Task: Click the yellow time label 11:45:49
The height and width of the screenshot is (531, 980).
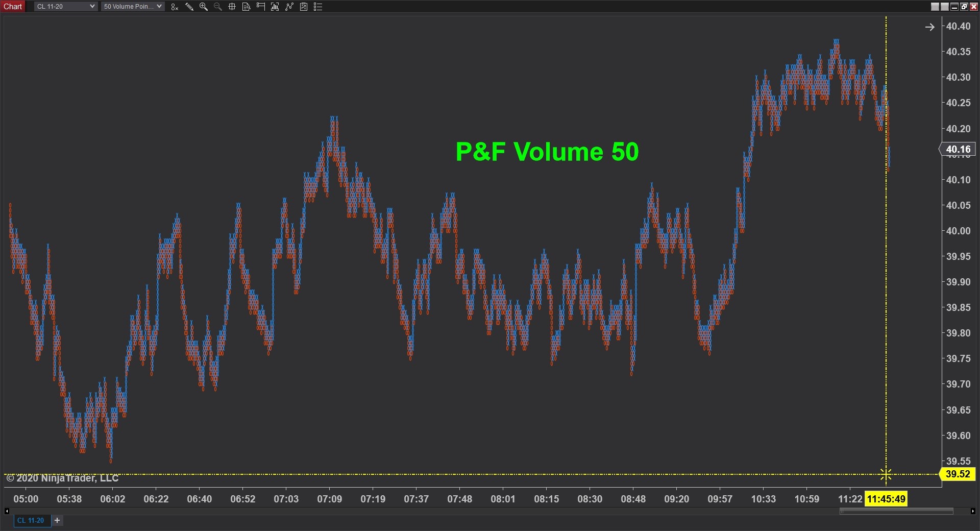Action: (x=886, y=499)
